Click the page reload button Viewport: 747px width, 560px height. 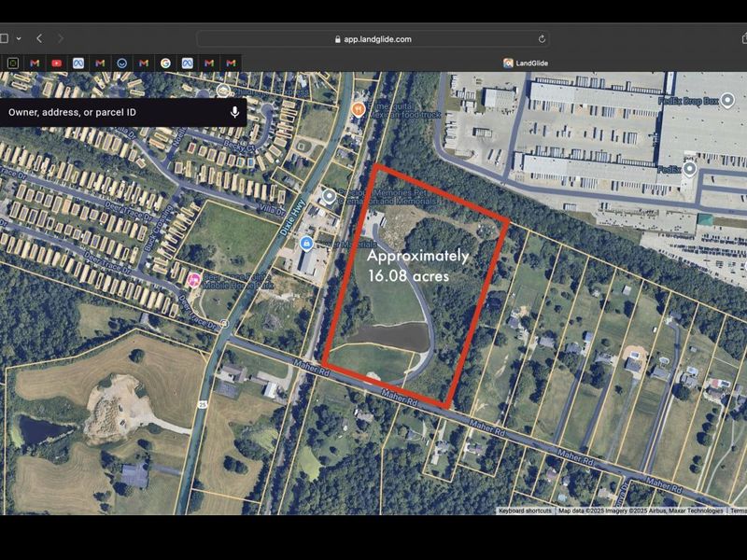[x=542, y=39]
